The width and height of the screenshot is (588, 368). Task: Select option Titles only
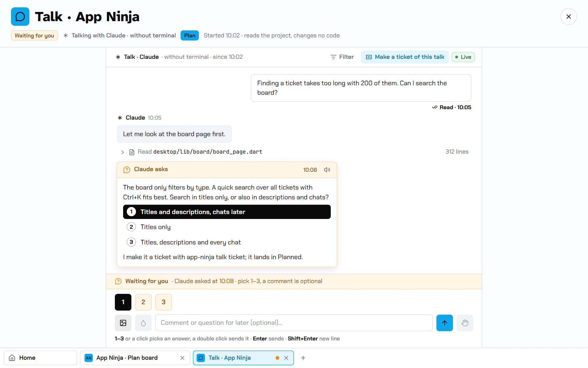(x=227, y=227)
